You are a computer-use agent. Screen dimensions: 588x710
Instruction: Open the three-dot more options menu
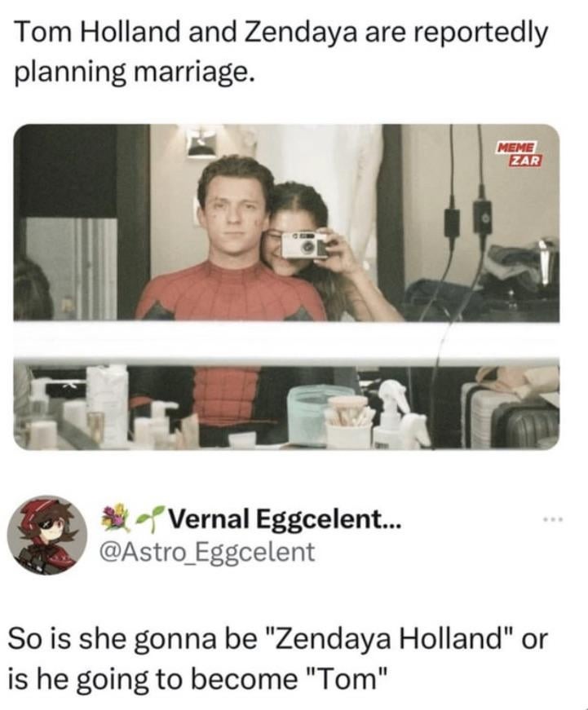pyautogui.click(x=553, y=520)
